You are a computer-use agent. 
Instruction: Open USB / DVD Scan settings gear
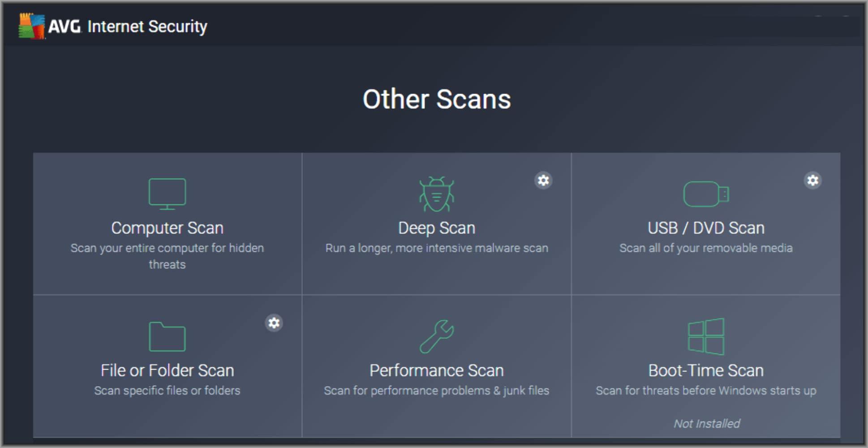tap(812, 181)
